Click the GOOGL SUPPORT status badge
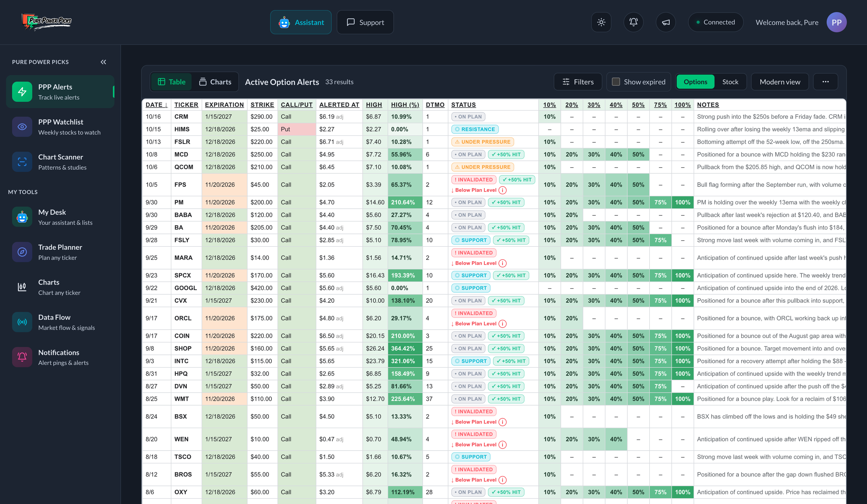This screenshot has width=867, height=504. coord(471,288)
